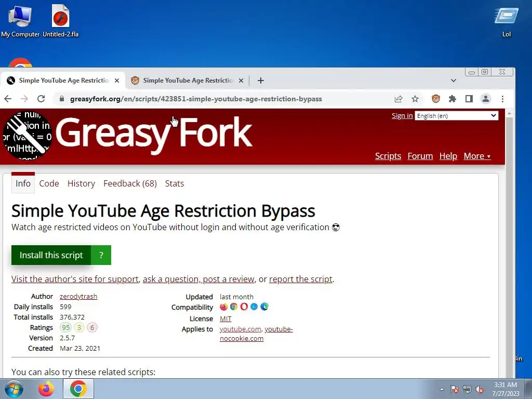Open the Chrome profile avatar
This screenshot has height=399, width=532.
click(486, 99)
